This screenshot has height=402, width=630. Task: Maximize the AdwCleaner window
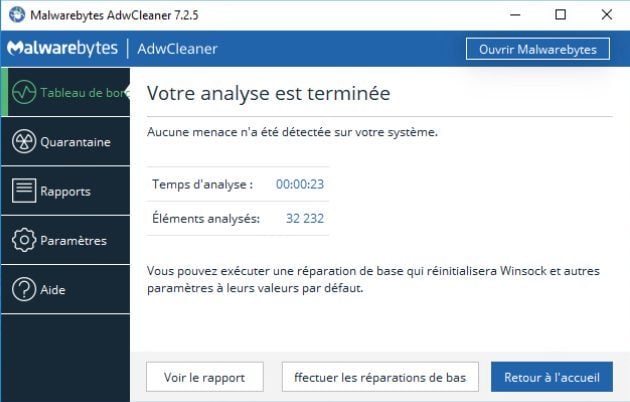[561, 15]
